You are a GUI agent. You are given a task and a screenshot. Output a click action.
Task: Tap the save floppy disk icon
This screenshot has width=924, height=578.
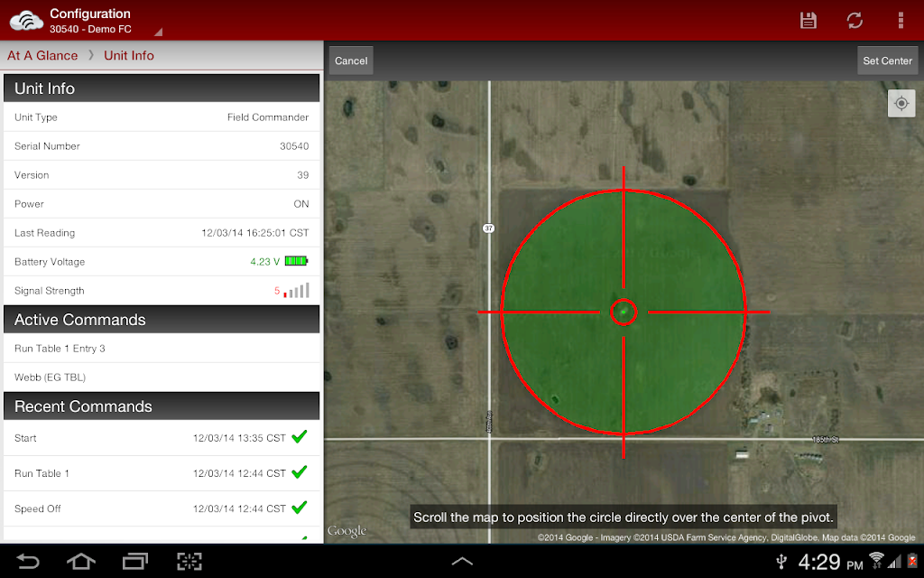pos(808,20)
